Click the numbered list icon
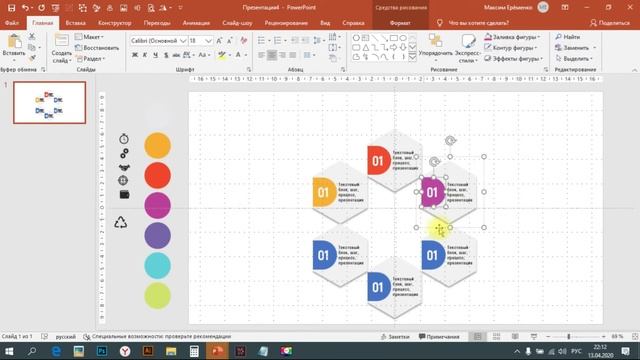The width and height of the screenshot is (640, 360). [x=278, y=40]
